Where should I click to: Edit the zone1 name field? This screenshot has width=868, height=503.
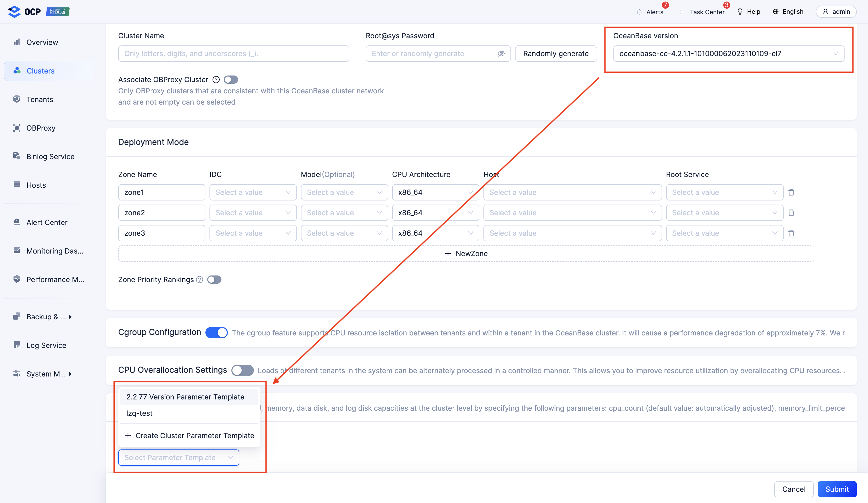(x=162, y=192)
